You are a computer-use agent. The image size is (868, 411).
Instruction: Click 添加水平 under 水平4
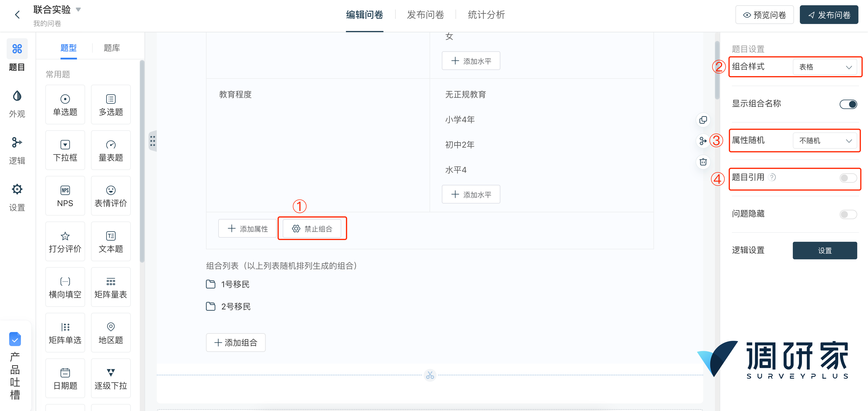(x=471, y=194)
